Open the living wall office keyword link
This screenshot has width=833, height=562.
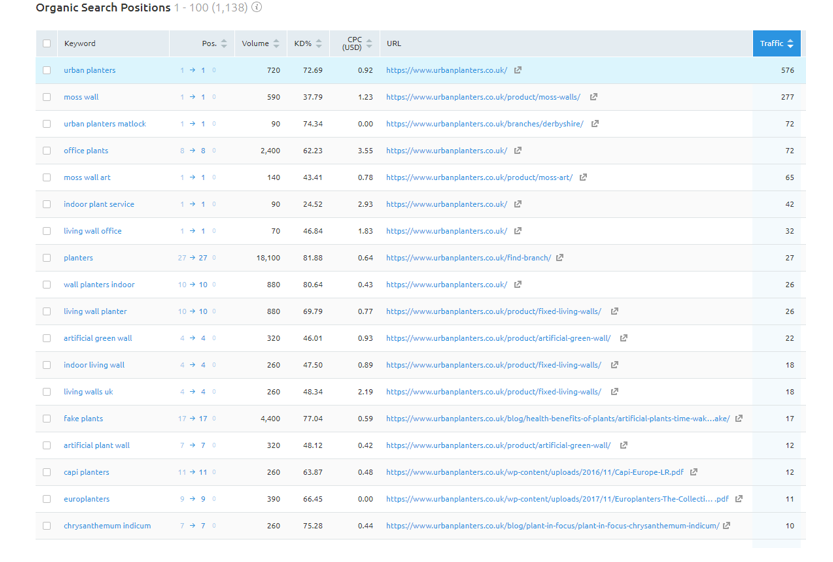[x=92, y=231]
